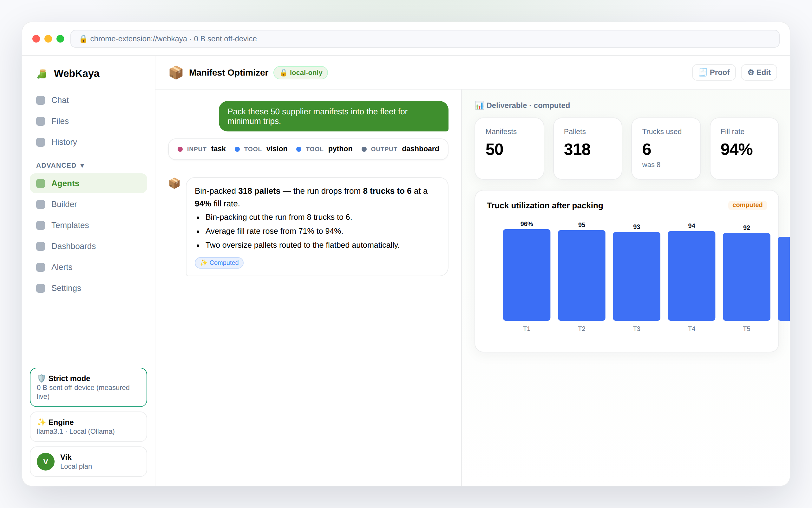Click the Chat sidebar icon

pos(41,100)
